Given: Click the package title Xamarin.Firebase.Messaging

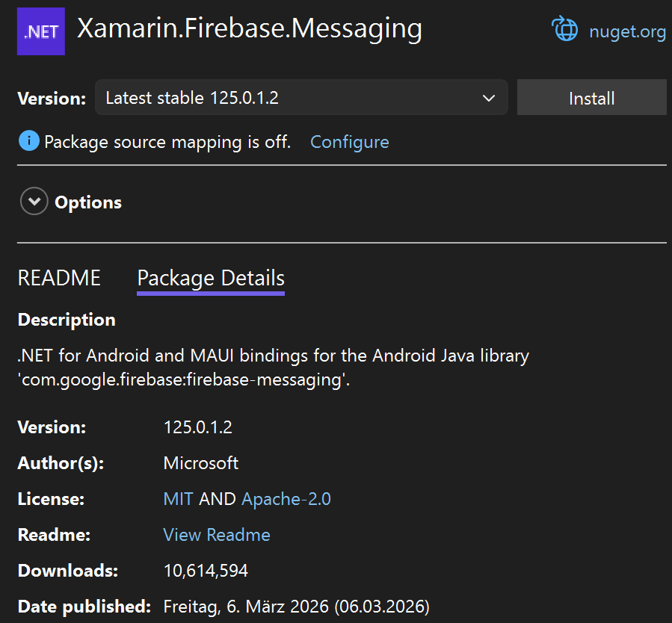Looking at the screenshot, I should point(250,28).
